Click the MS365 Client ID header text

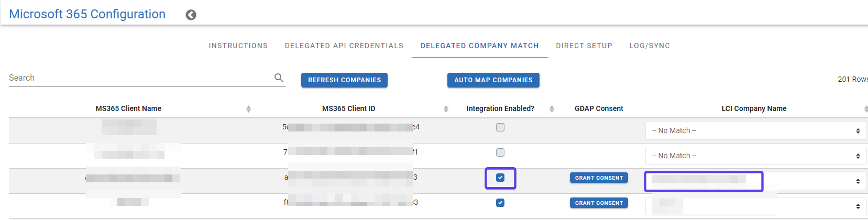348,108
